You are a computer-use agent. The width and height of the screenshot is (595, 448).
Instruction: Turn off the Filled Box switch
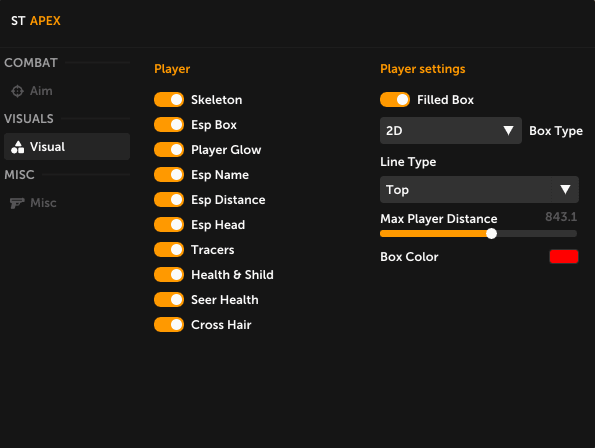point(395,100)
